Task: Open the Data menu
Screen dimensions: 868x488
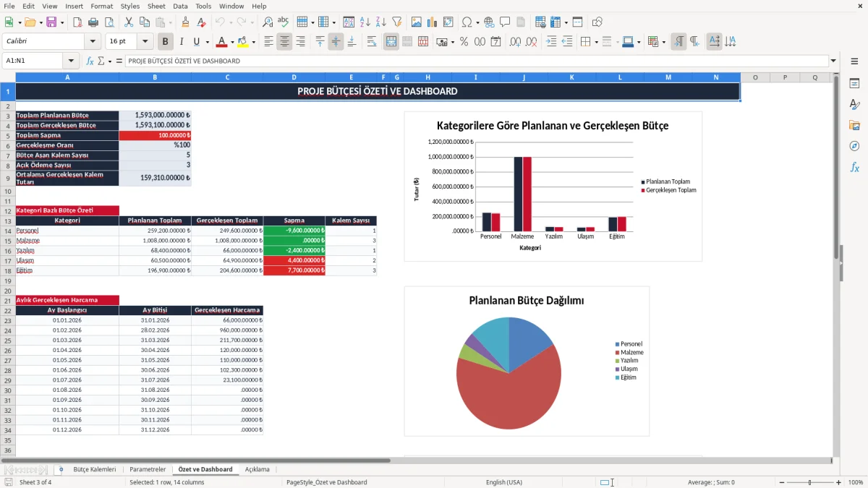Action: (x=180, y=6)
